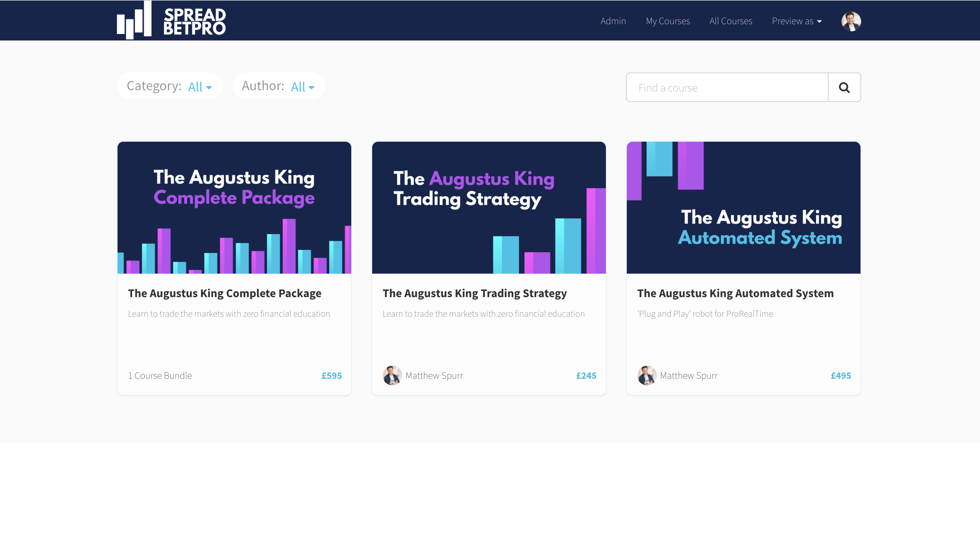Open the Automated System course thumbnail
Viewport: 980px width, 559px height.
coord(743,207)
